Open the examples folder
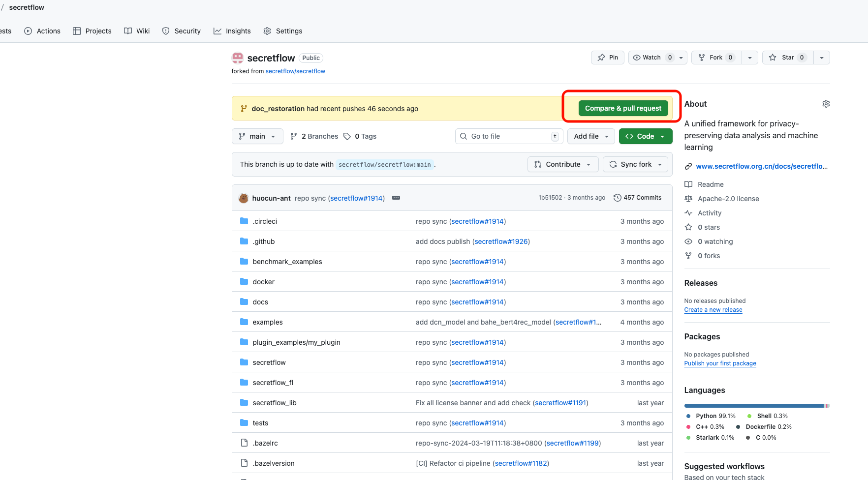Screen dimensions: 868x480 point(268,322)
